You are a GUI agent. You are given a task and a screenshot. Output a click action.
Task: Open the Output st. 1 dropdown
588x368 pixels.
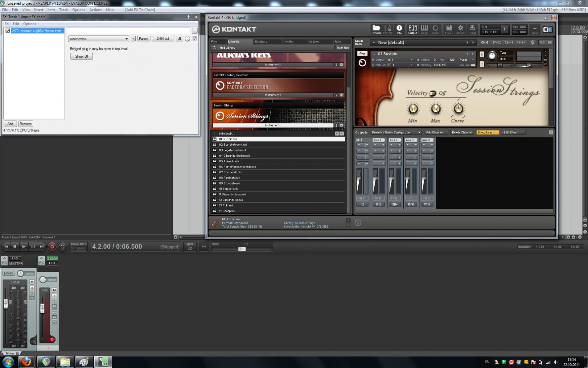click(392, 60)
